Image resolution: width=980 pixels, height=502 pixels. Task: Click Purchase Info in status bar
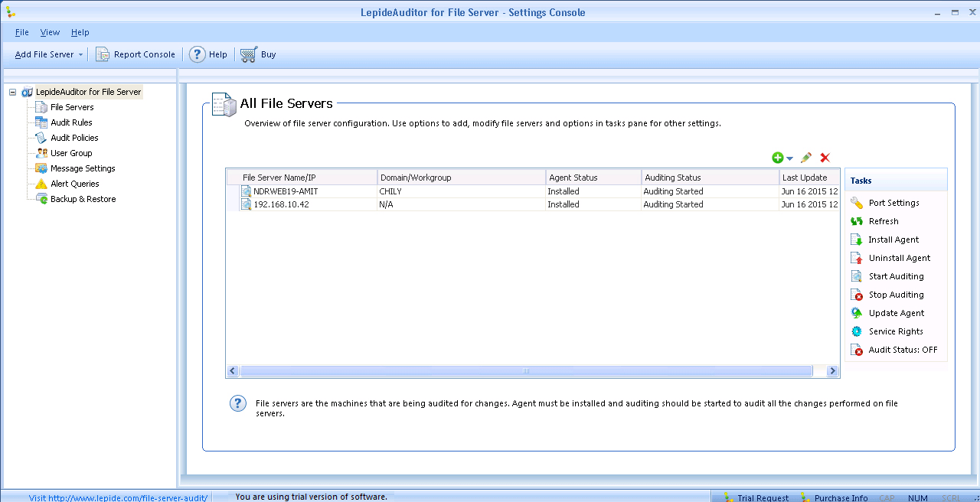pos(841,497)
